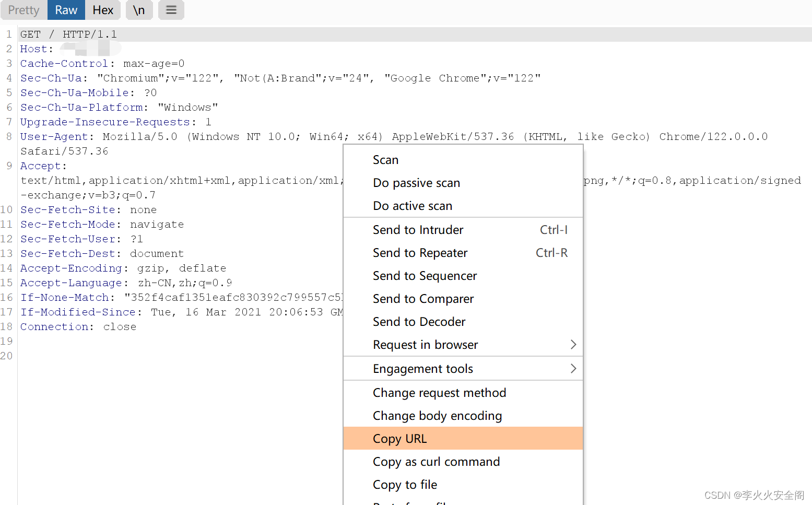Toggle the \n non-printable characters button
The width and height of the screenshot is (812, 505).
[139, 10]
